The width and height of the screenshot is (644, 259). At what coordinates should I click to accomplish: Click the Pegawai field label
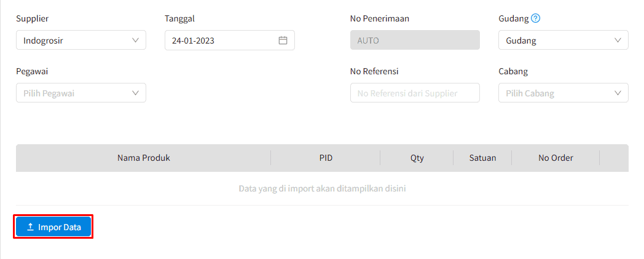(x=32, y=71)
